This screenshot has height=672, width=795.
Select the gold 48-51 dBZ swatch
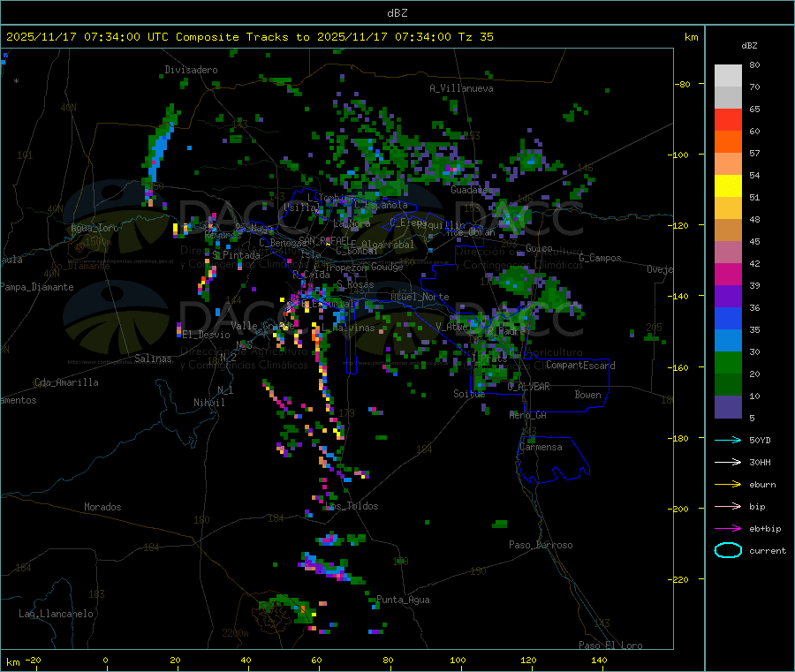click(728, 208)
